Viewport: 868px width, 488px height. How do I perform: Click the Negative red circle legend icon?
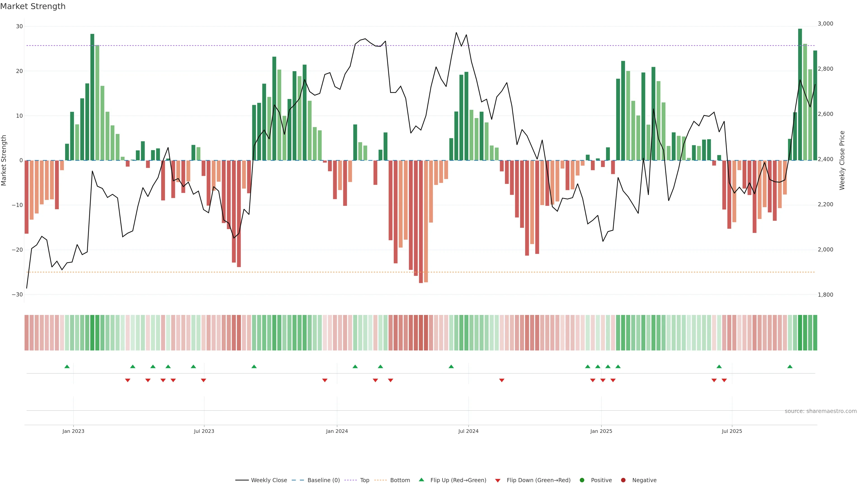coord(623,480)
